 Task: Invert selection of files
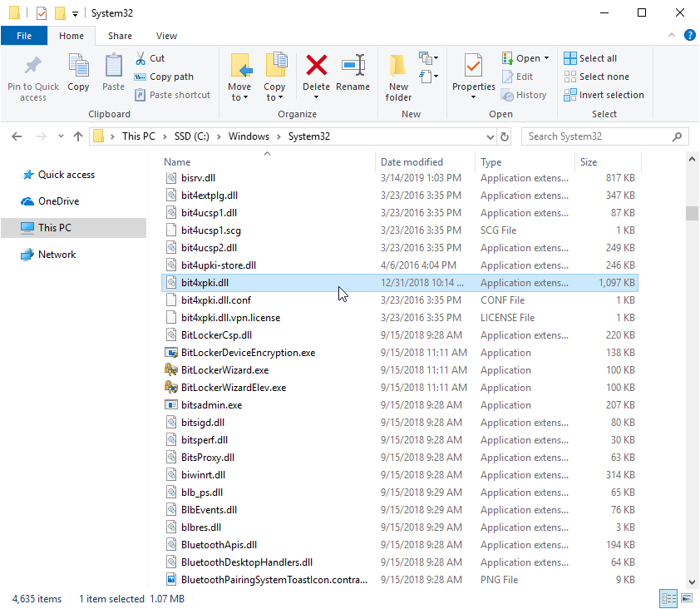coord(604,95)
